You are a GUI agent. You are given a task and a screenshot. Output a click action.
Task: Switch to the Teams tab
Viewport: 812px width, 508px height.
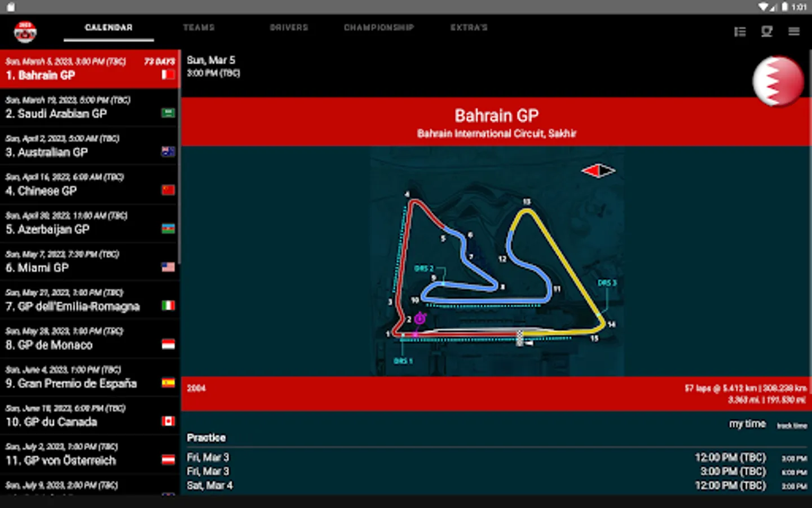[199, 28]
